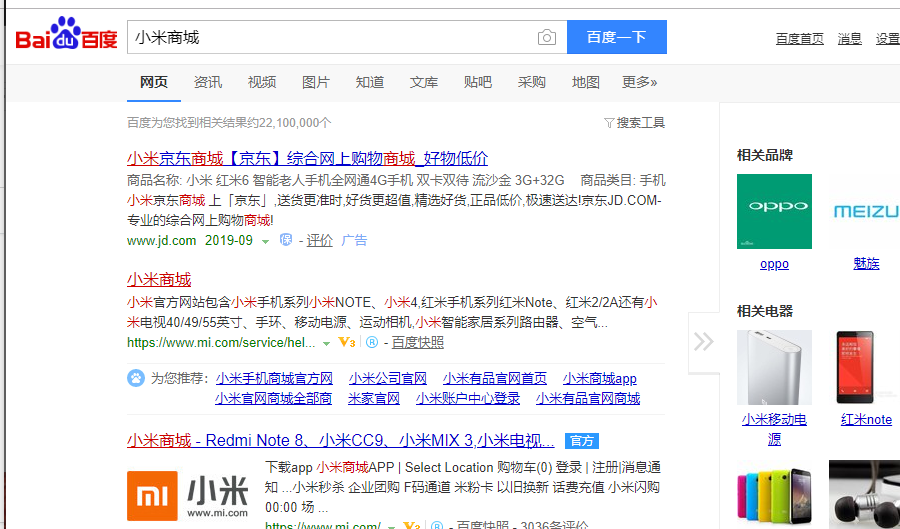Switch to the 知道 tab
Image resolution: width=900 pixels, height=529 pixels.
pos(370,82)
